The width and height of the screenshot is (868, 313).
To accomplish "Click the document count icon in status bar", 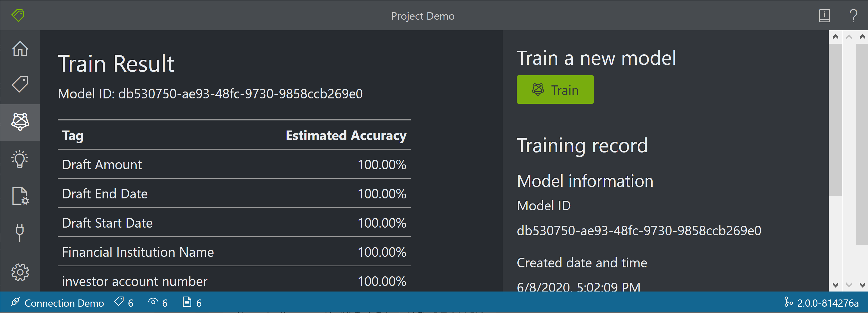I will pyautogui.click(x=188, y=302).
